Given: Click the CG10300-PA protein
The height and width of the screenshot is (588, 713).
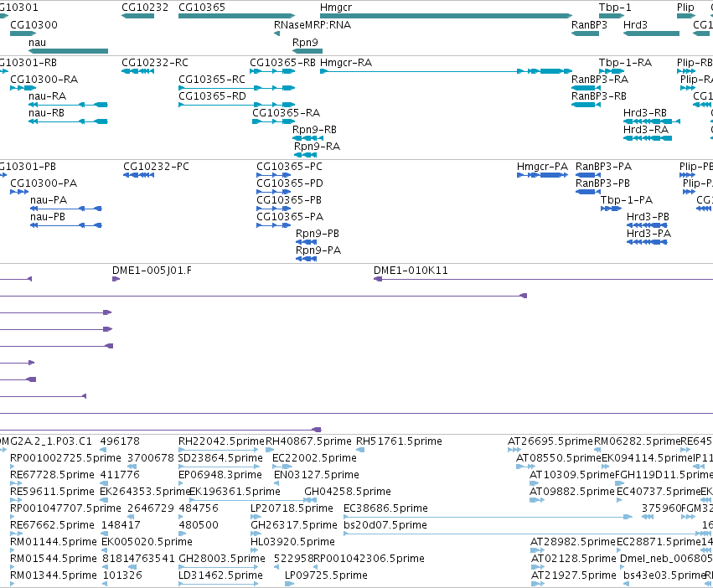Looking at the screenshot, I should point(19,192).
